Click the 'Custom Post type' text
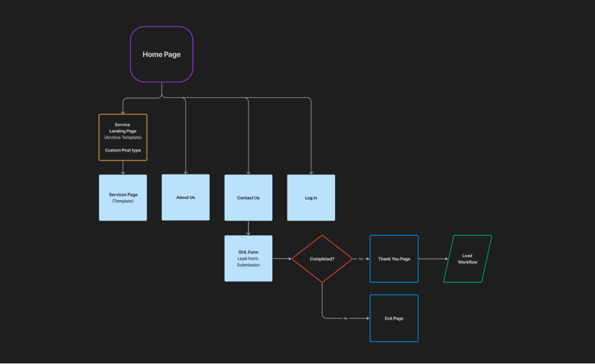595x364 pixels. tap(123, 150)
